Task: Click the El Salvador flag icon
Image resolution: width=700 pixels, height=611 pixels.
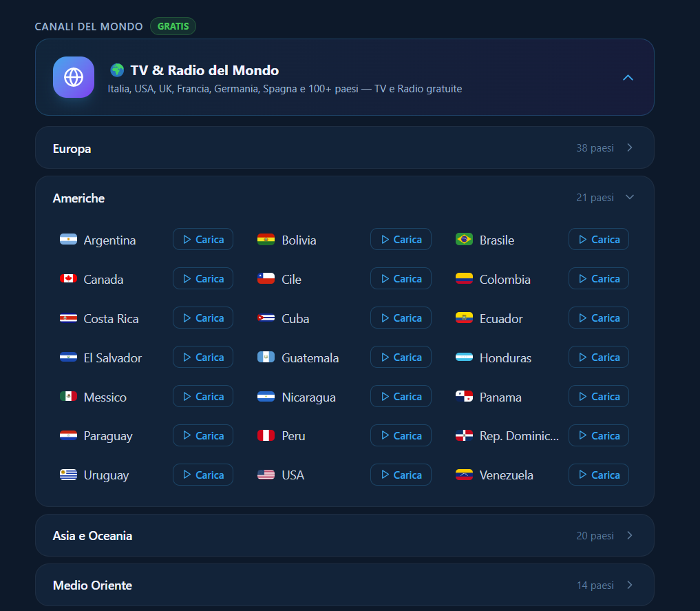Action: click(x=68, y=358)
